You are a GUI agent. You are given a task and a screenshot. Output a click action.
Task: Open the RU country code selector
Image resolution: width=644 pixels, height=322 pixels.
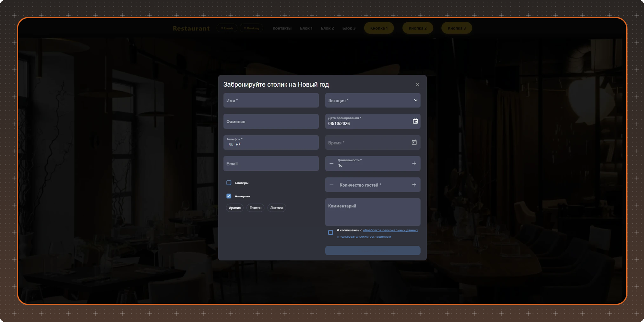[231, 145]
